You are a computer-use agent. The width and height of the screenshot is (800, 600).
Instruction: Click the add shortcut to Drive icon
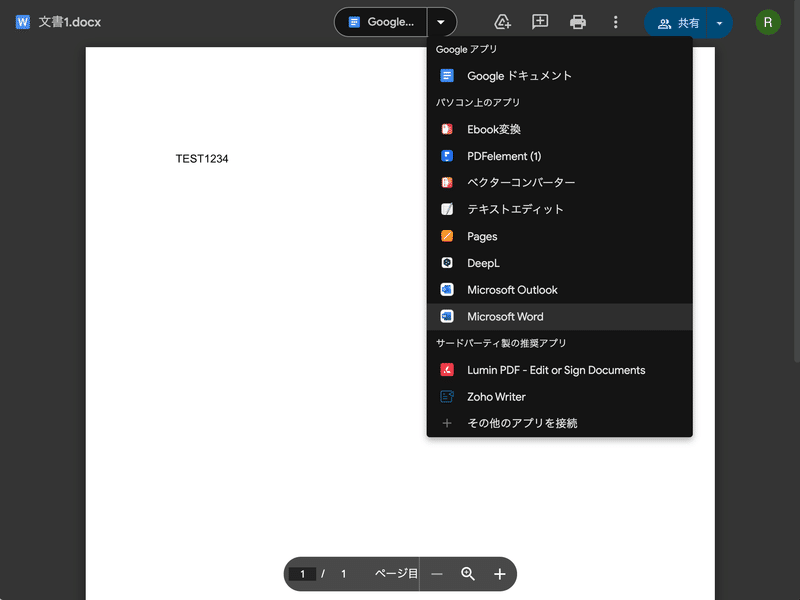click(503, 22)
